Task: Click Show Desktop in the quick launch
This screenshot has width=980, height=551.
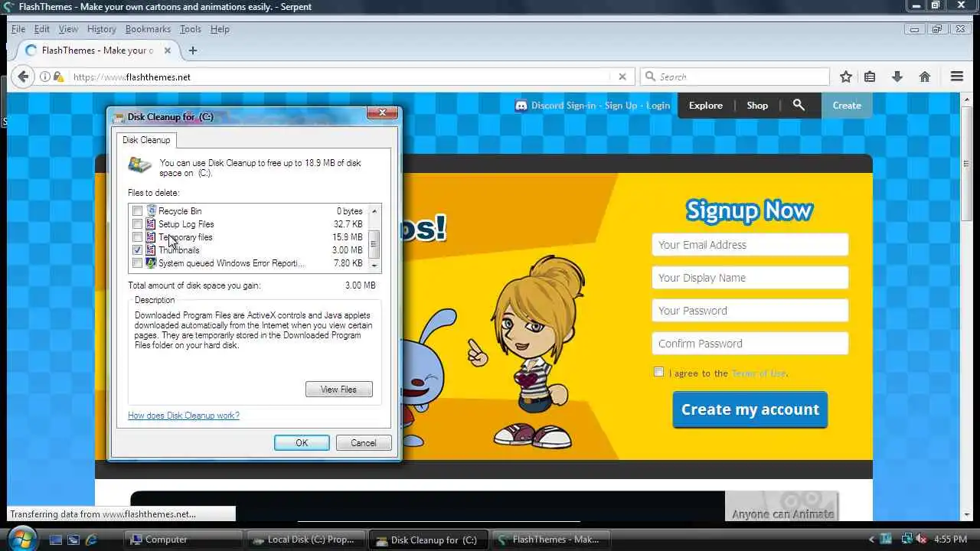Action: click(x=56, y=540)
